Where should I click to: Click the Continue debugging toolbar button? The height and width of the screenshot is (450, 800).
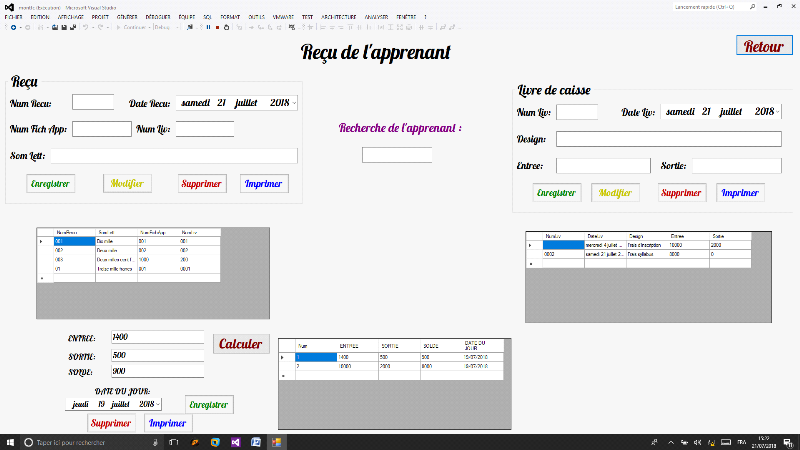(131, 28)
